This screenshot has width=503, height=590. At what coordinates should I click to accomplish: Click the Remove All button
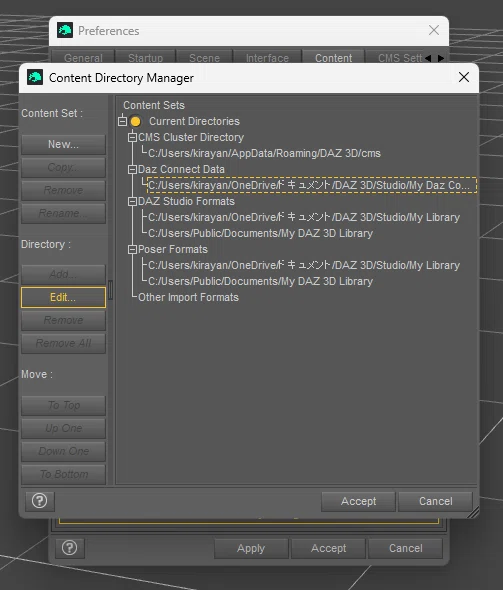tap(63, 343)
